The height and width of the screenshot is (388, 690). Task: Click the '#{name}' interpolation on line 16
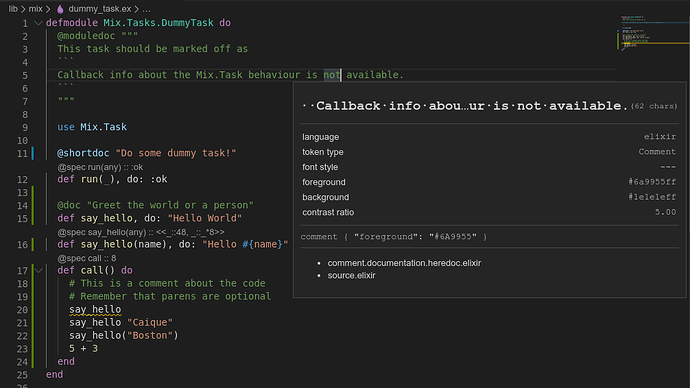(262, 244)
